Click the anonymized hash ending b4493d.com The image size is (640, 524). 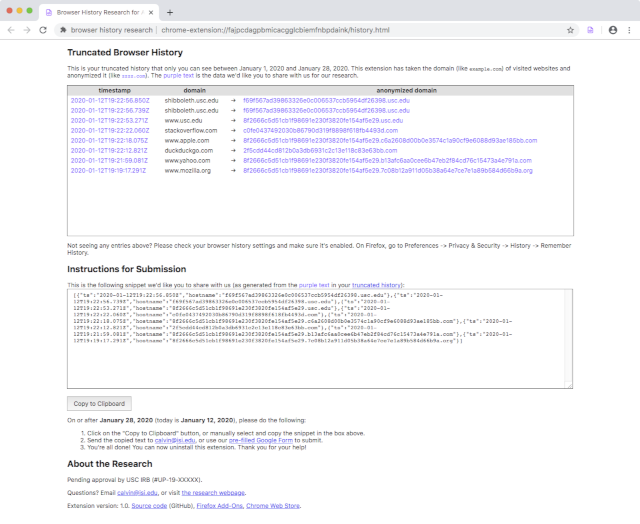pyautogui.click(x=320, y=131)
